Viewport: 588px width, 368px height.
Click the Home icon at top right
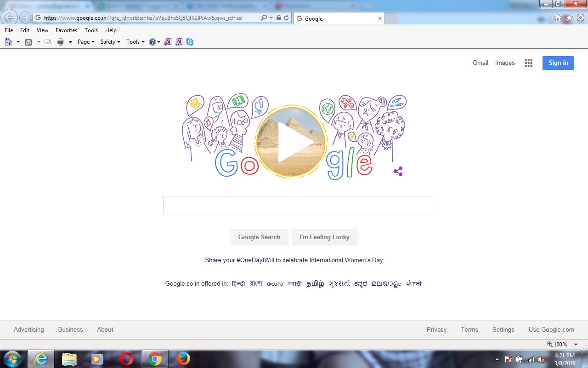558,18
